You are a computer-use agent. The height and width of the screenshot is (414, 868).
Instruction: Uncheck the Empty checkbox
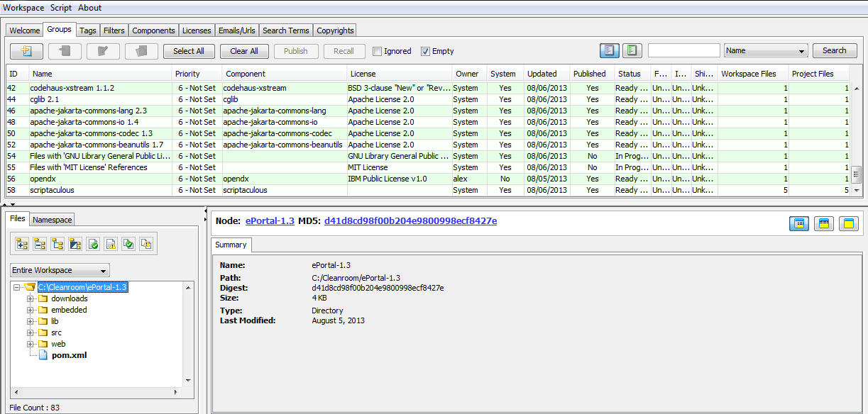pos(425,51)
